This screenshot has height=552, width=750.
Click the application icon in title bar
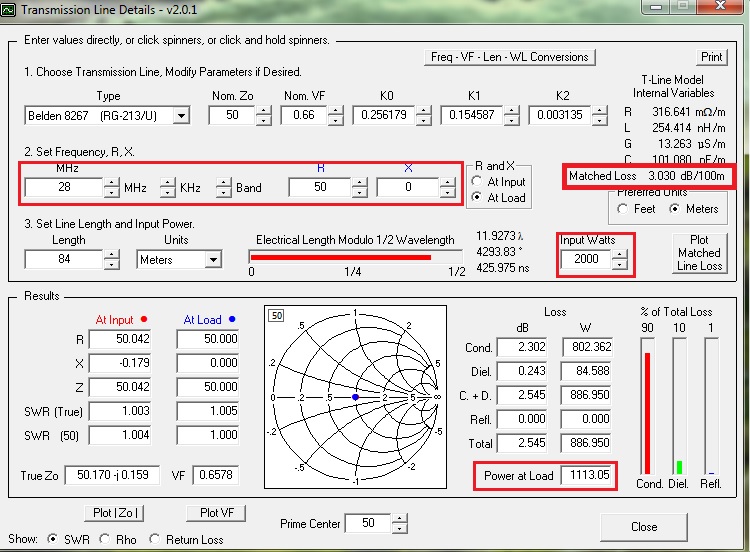[x=8, y=9]
